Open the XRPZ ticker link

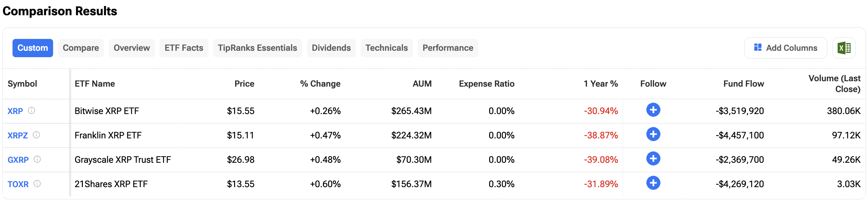(x=18, y=135)
